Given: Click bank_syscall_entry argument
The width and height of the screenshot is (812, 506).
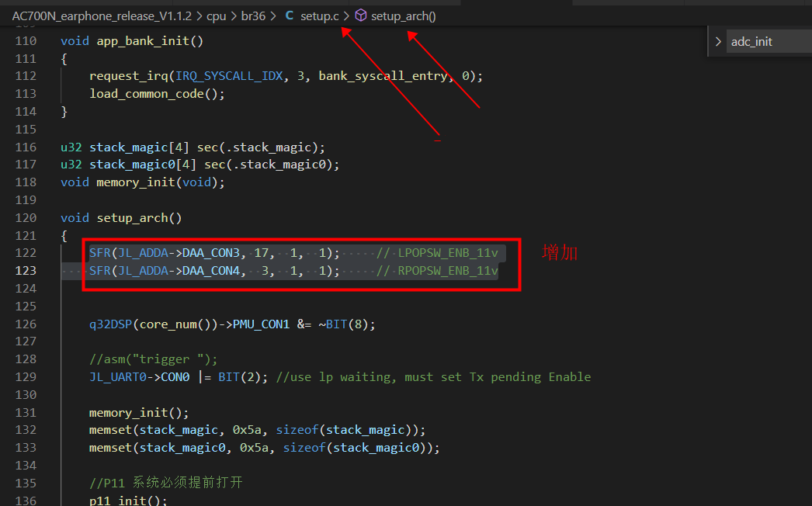Looking at the screenshot, I should (383, 76).
